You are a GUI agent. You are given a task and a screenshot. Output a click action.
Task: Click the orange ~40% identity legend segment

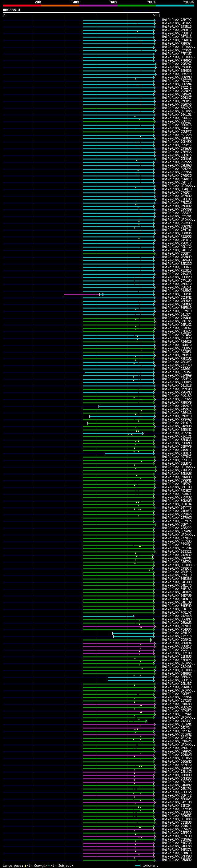[60, 6]
